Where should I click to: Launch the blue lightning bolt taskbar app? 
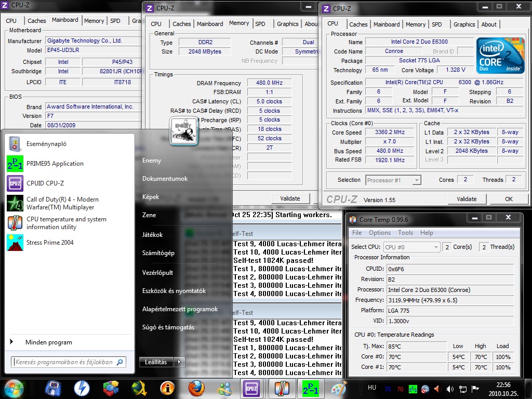pyautogui.click(x=82, y=389)
